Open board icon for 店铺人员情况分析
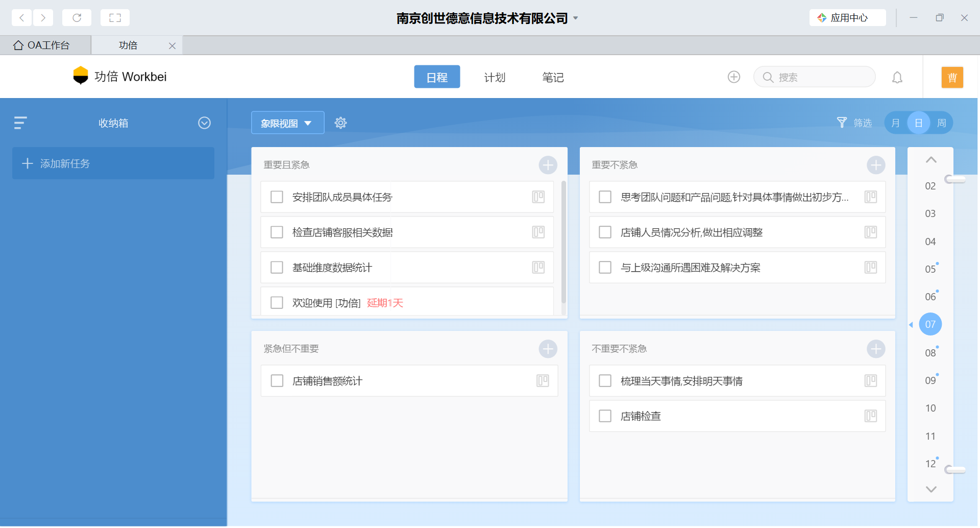 [871, 232]
